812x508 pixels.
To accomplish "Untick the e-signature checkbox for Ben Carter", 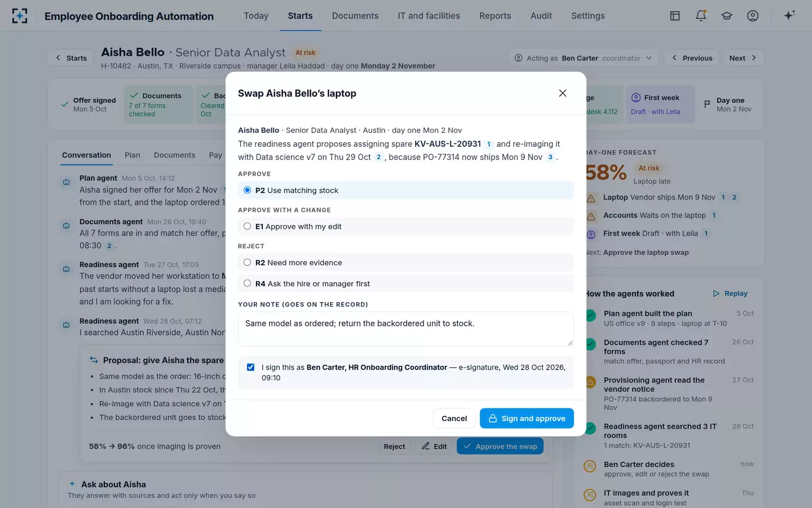I will click(250, 367).
